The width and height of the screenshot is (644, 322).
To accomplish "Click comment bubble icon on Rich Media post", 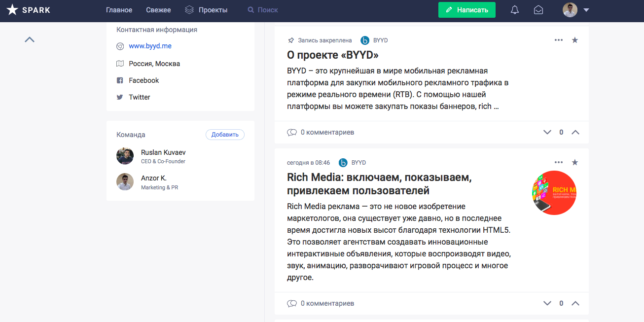I will click(292, 303).
